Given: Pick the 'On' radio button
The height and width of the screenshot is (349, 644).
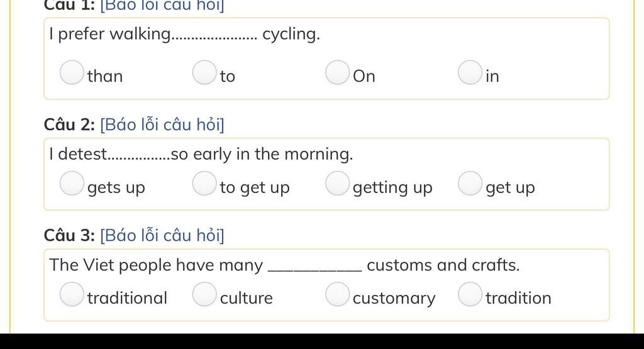Looking at the screenshot, I should [338, 73].
